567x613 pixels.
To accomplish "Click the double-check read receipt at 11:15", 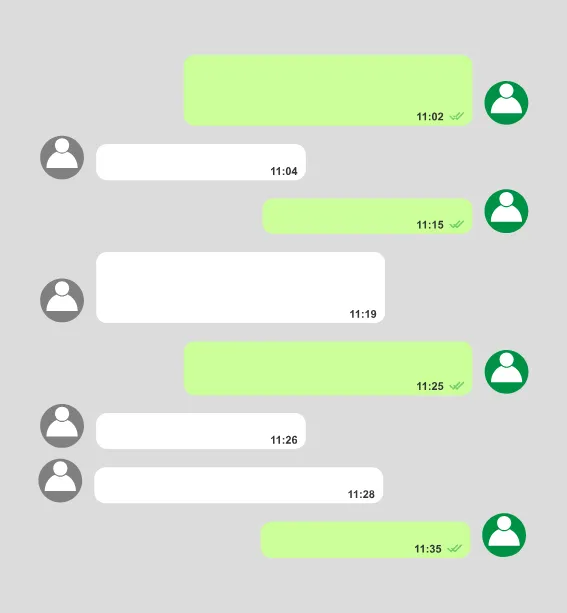I will [456, 224].
